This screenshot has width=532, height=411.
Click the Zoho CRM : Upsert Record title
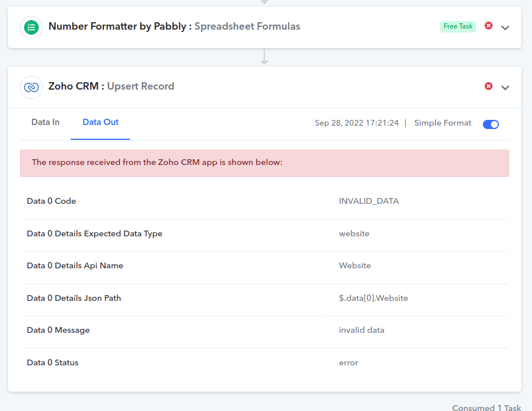[x=111, y=86]
